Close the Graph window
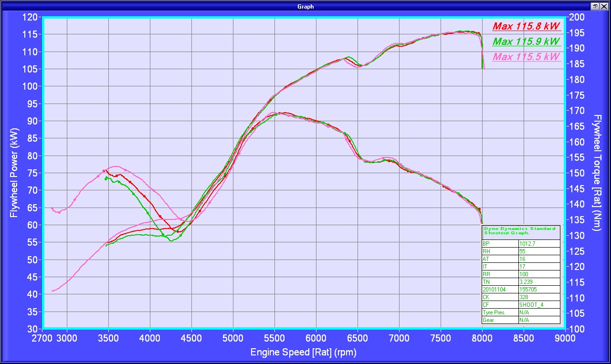Viewport: 611px width, 364px height. tap(604, 6)
